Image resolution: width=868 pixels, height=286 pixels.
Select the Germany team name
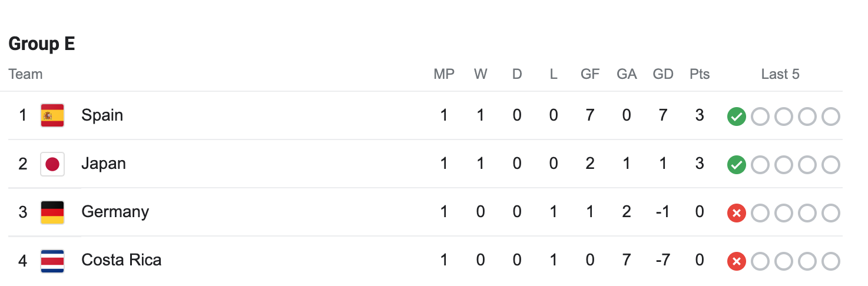(x=115, y=211)
